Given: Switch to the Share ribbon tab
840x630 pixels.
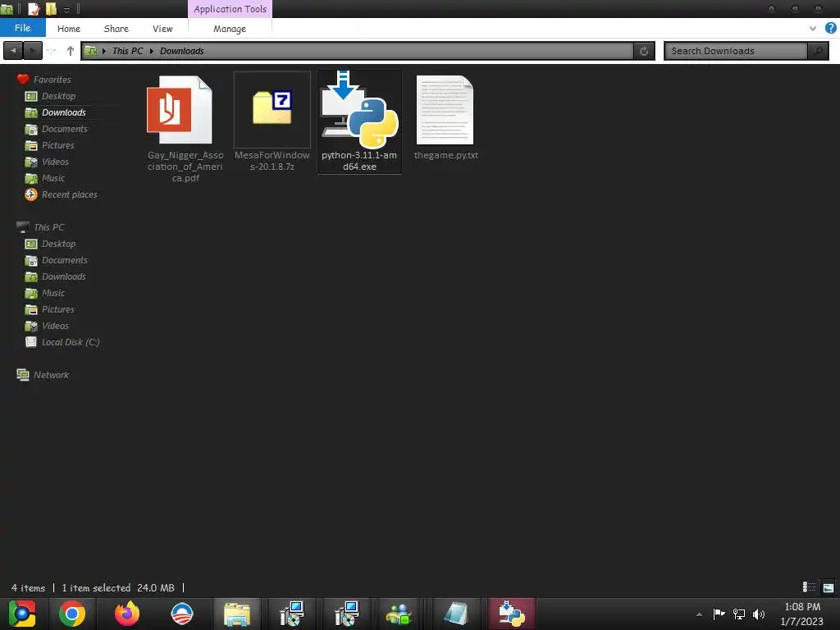Looking at the screenshot, I should 116,29.
